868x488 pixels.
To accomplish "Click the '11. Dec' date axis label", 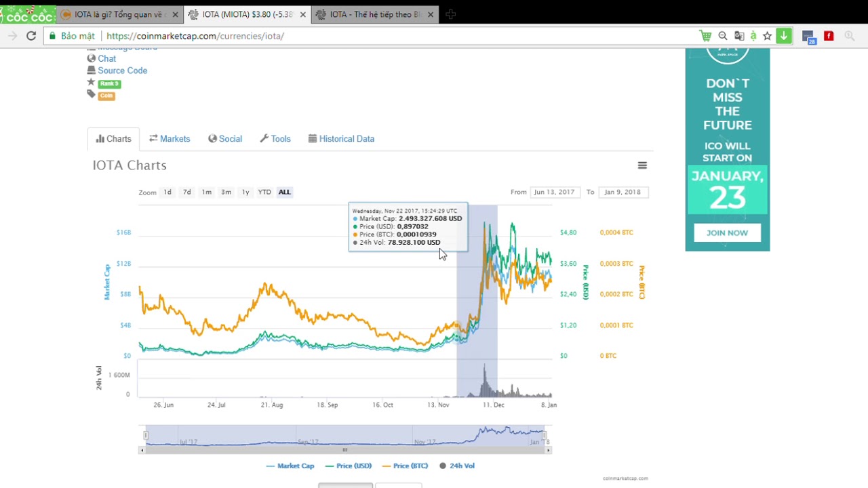I will click(494, 405).
